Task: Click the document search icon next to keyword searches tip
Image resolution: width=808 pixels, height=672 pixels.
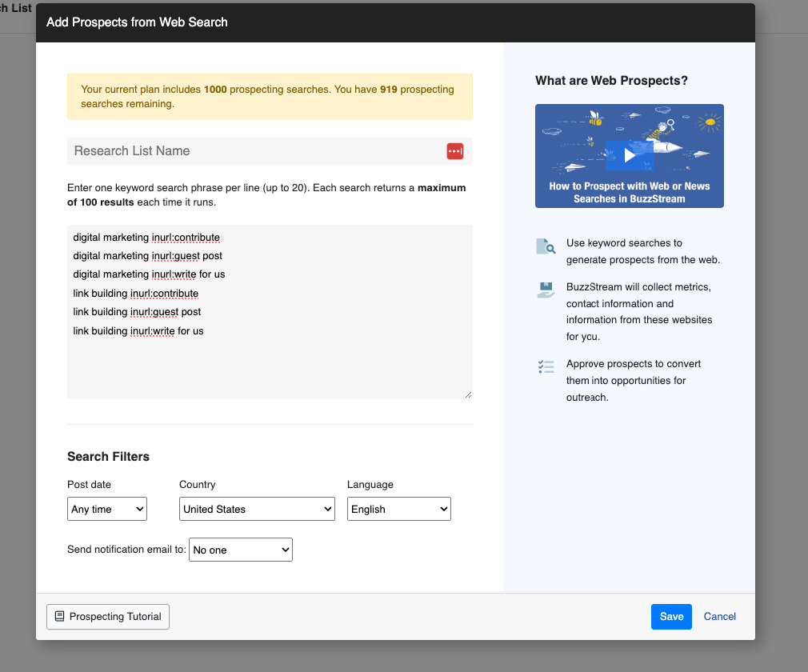Action: click(546, 246)
